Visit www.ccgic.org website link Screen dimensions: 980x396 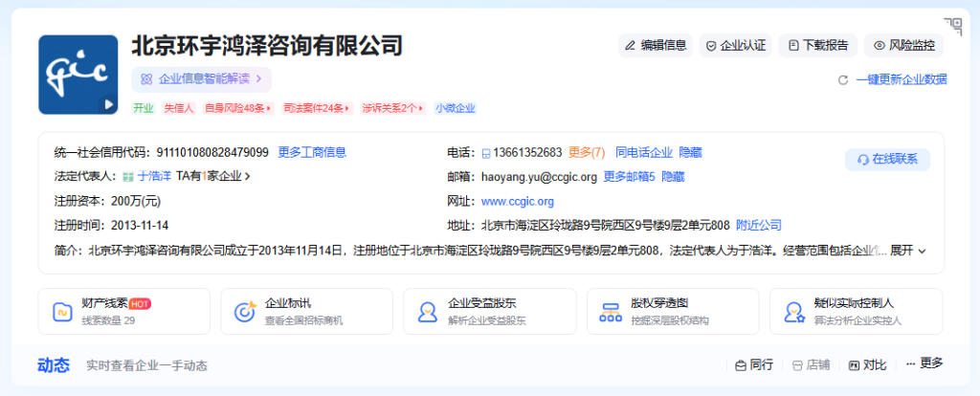(518, 202)
